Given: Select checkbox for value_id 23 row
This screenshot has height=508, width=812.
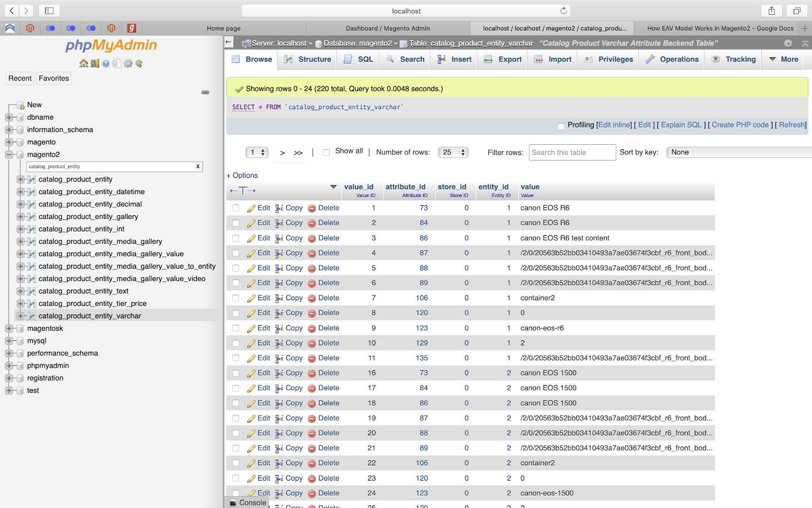Looking at the screenshot, I should click(235, 478).
